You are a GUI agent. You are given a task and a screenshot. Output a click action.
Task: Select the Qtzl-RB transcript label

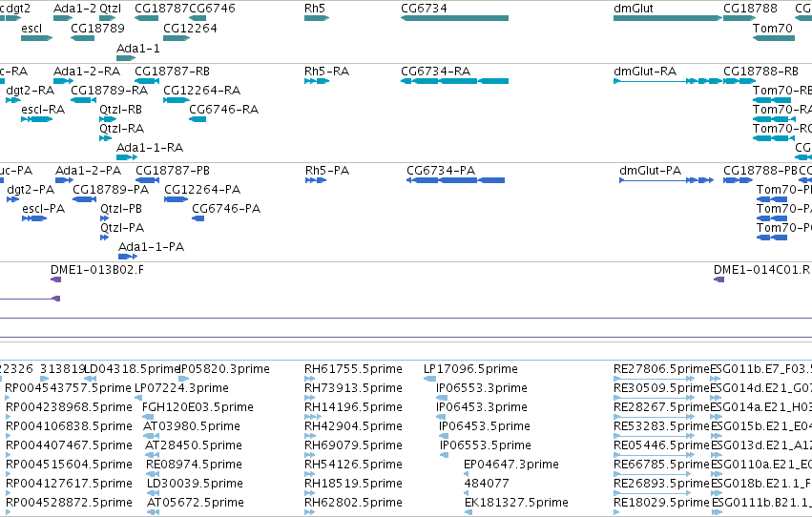point(120,110)
